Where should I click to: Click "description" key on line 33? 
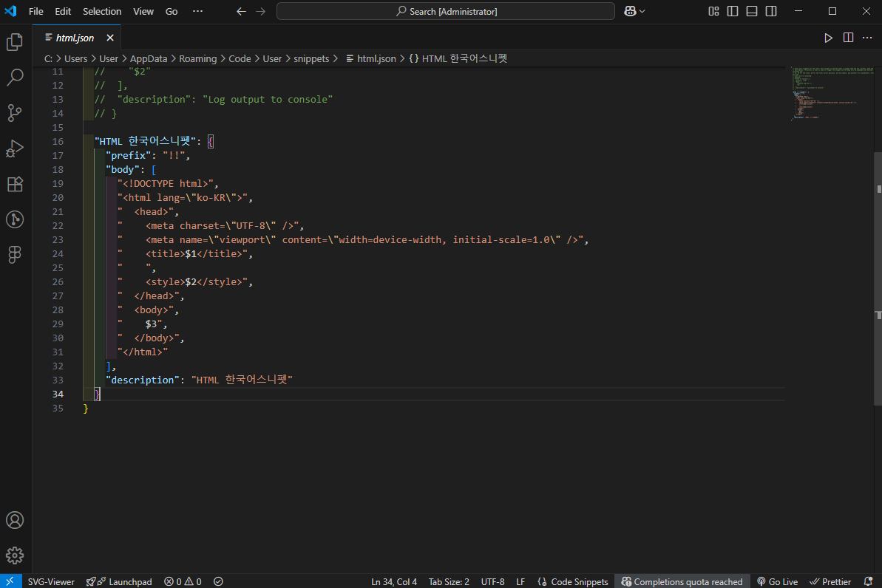tap(143, 380)
